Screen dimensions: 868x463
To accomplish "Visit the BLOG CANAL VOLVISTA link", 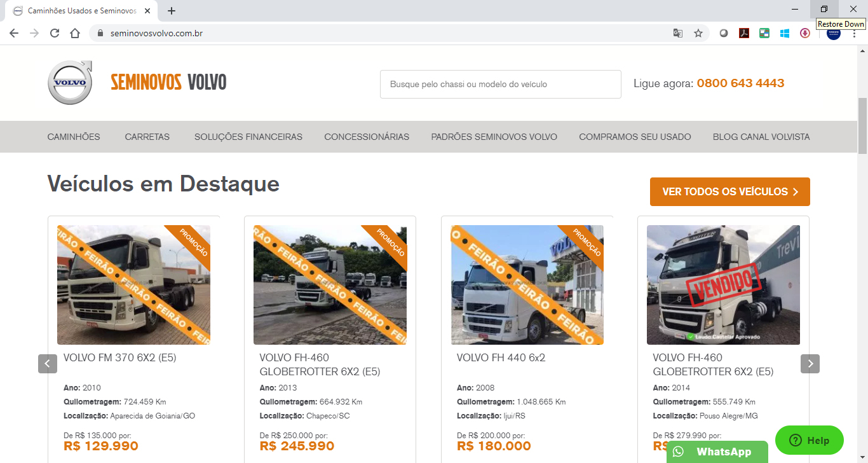I will (761, 137).
